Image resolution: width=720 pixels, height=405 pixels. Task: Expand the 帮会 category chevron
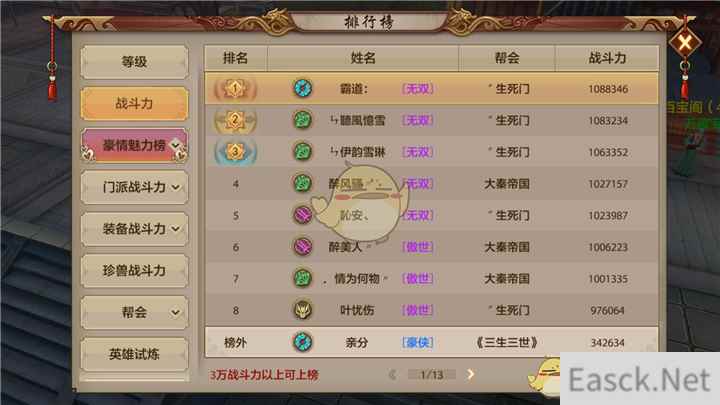175,313
